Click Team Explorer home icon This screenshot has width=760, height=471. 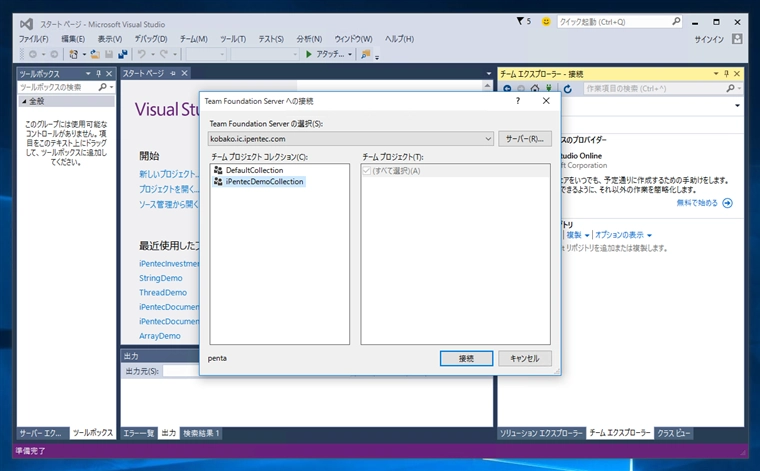(x=535, y=89)
